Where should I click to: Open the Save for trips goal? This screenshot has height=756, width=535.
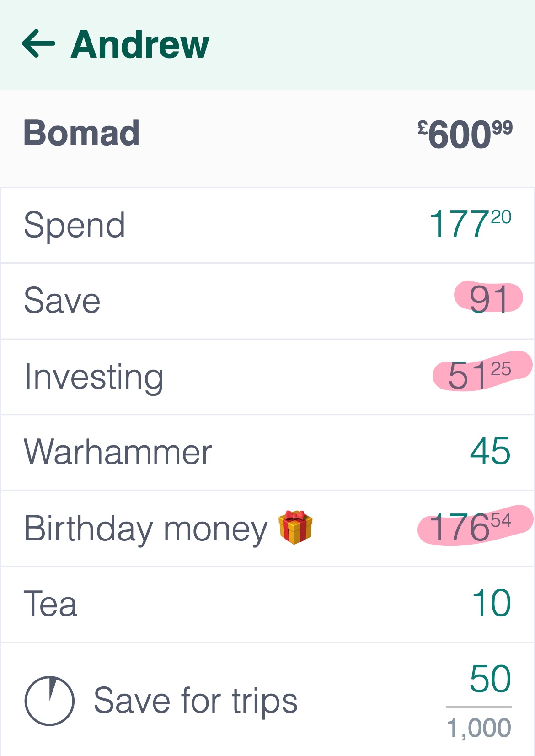click(x=267, y=700)
